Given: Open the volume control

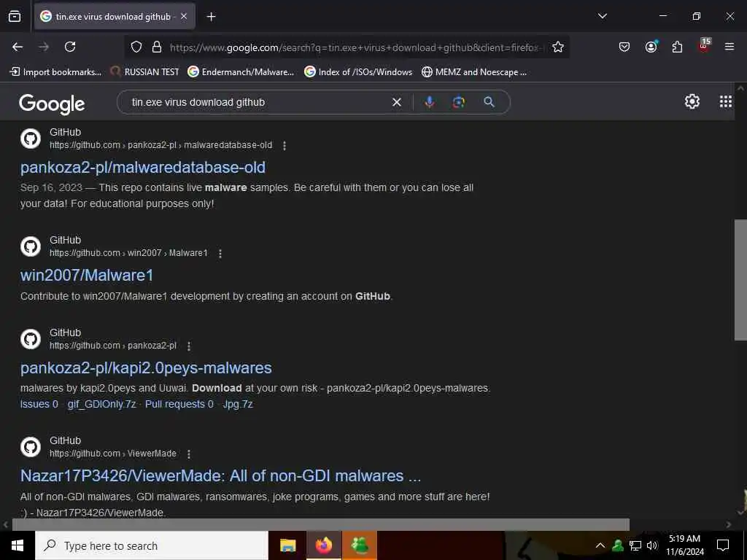Looking at the screenshot, I should pos(651,545).
